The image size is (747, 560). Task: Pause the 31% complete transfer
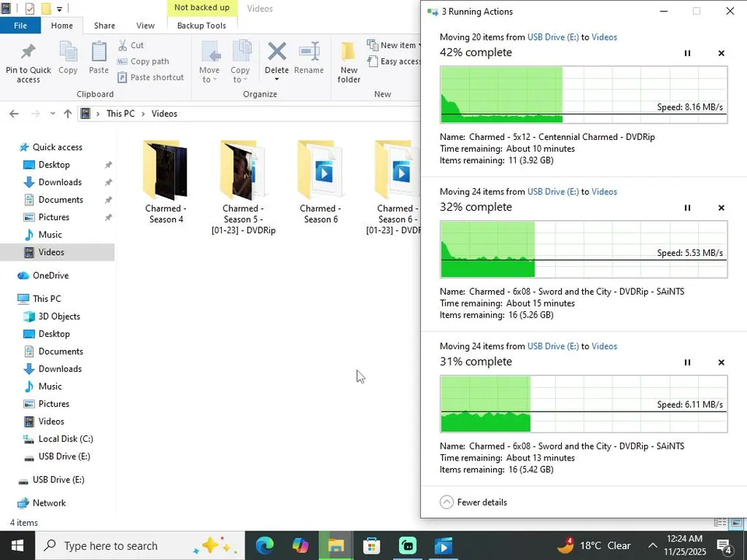(x=687, y=362)
